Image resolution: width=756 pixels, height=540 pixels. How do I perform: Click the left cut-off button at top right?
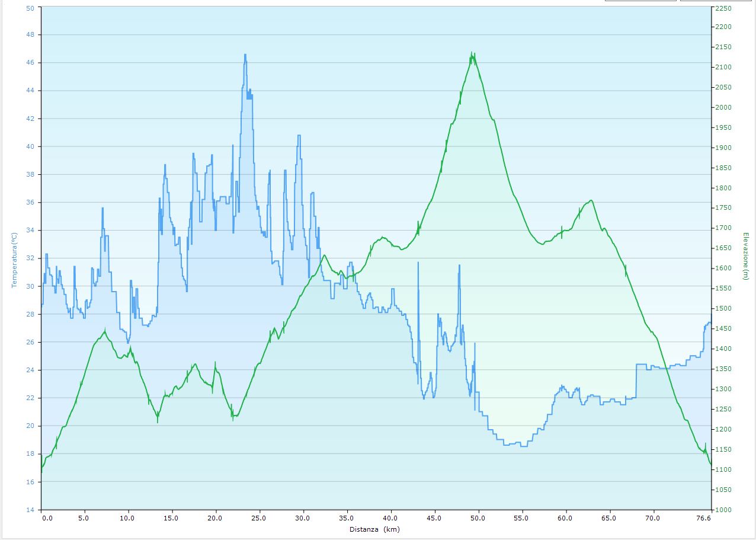click(640, 1)
